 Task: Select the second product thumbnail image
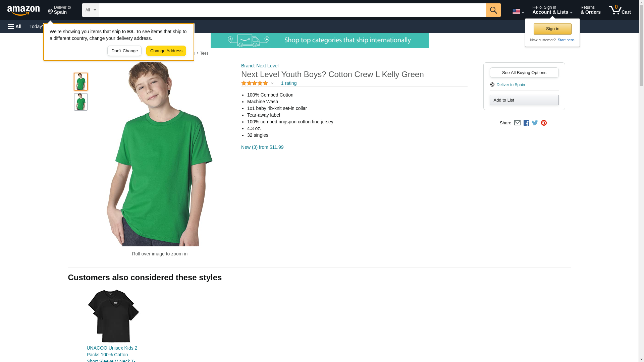point(81,102)
